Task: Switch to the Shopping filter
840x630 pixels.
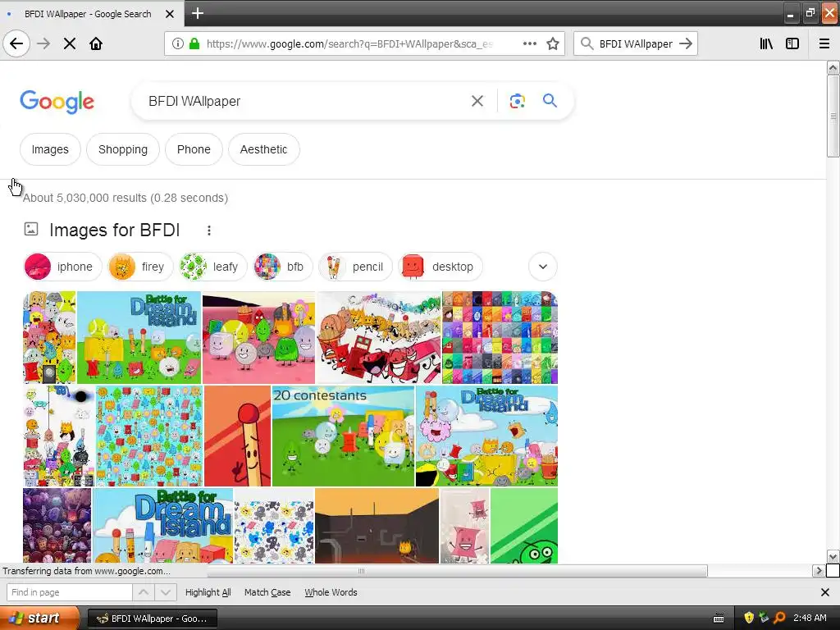Action: point(123,149)
